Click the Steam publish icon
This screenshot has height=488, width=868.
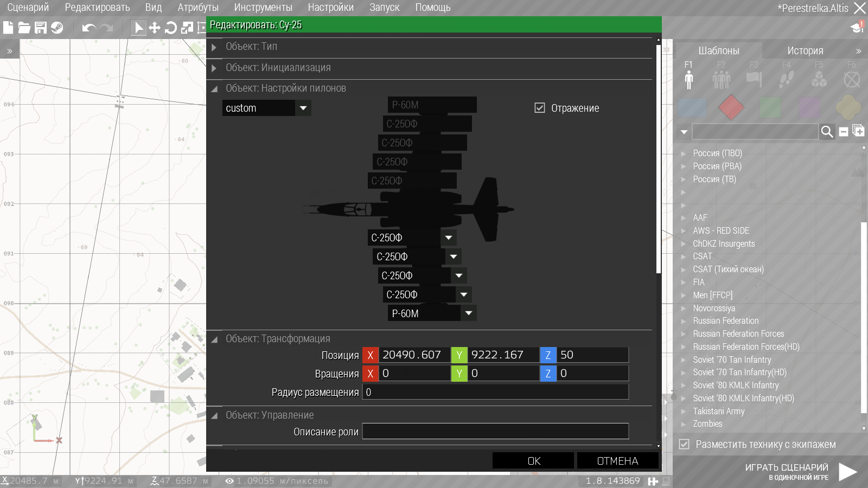pos(57,28)
